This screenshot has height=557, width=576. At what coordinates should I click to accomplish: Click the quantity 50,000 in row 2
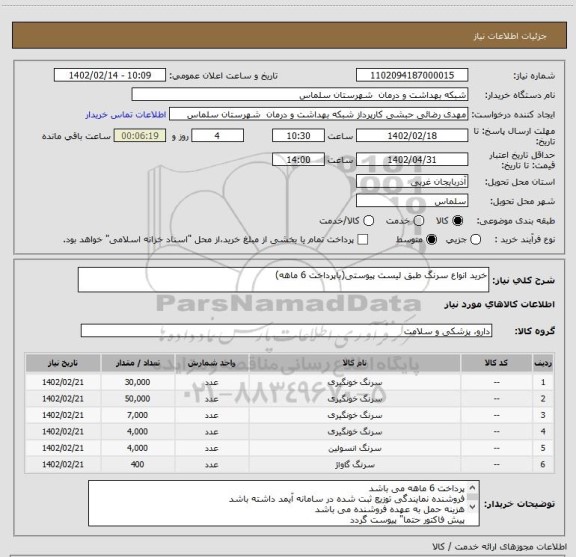(137, 399)
